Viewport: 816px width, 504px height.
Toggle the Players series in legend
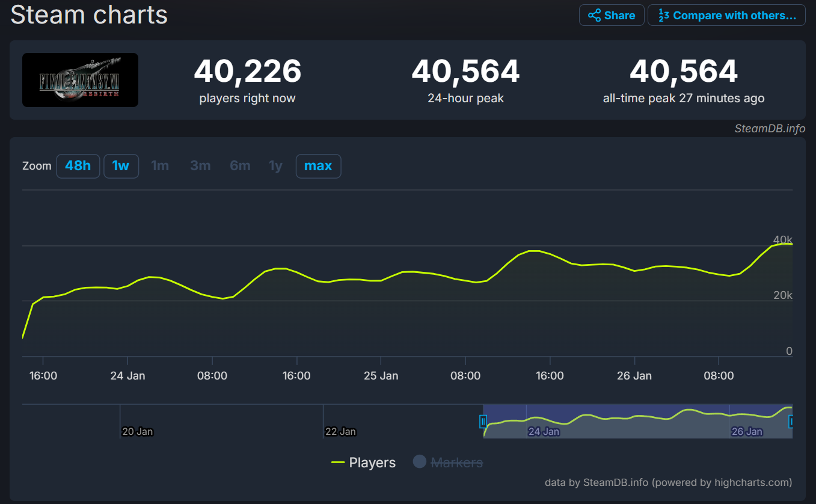point(364,463)
